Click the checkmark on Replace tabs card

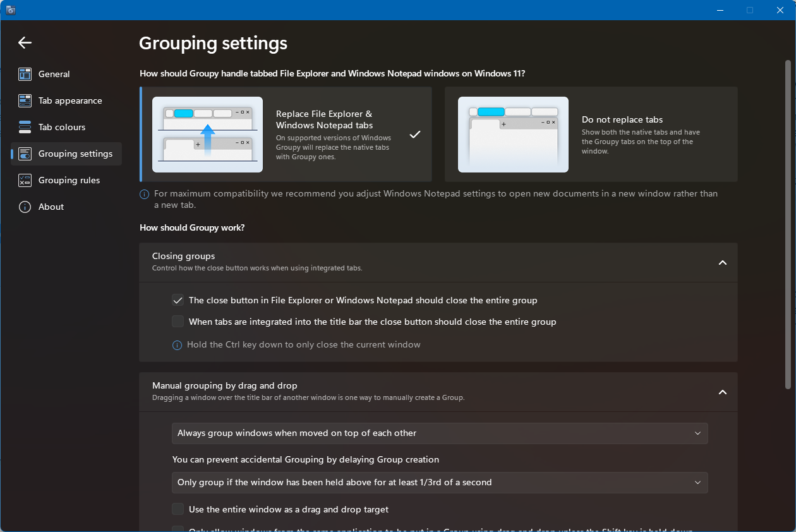click(x=415, y=134)
